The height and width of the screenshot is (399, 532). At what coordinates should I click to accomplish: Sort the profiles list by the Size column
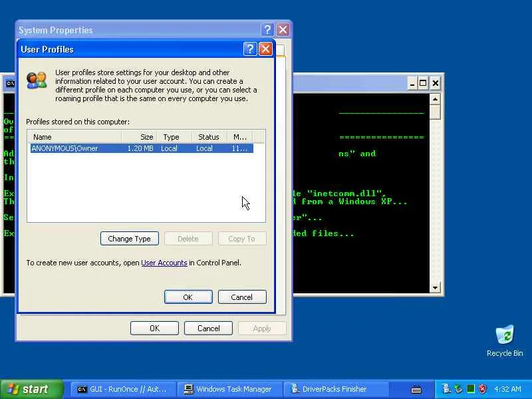pyautogui.click(x=139, y=137)
